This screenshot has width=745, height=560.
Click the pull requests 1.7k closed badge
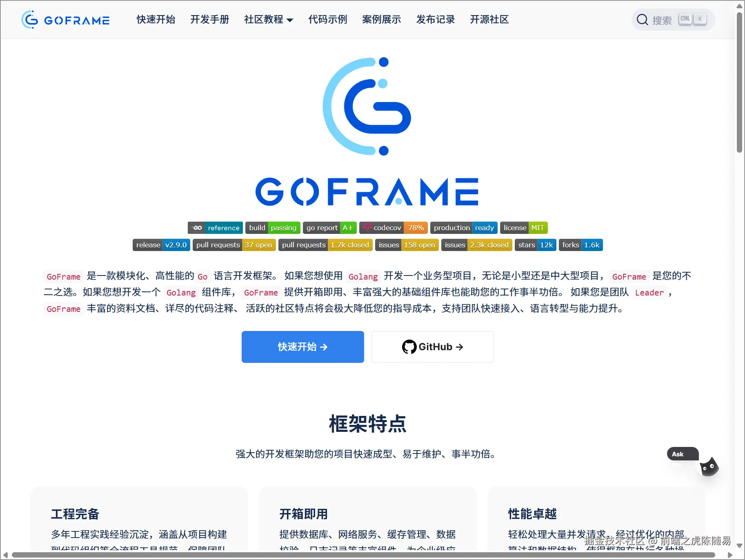325,245
